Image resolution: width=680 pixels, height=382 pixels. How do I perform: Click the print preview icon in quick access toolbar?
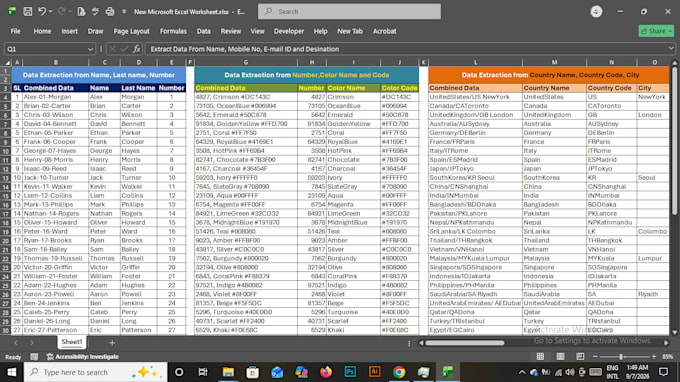pos(110,12)
